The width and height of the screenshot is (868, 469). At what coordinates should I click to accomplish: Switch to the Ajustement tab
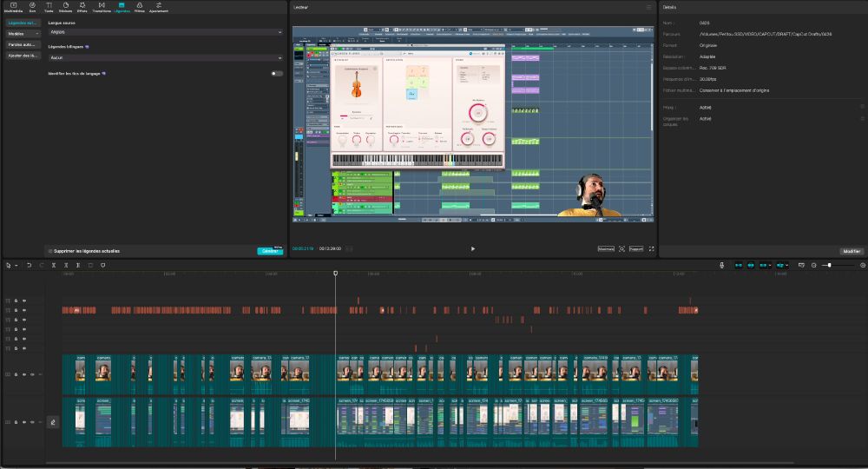coord(158,7)
